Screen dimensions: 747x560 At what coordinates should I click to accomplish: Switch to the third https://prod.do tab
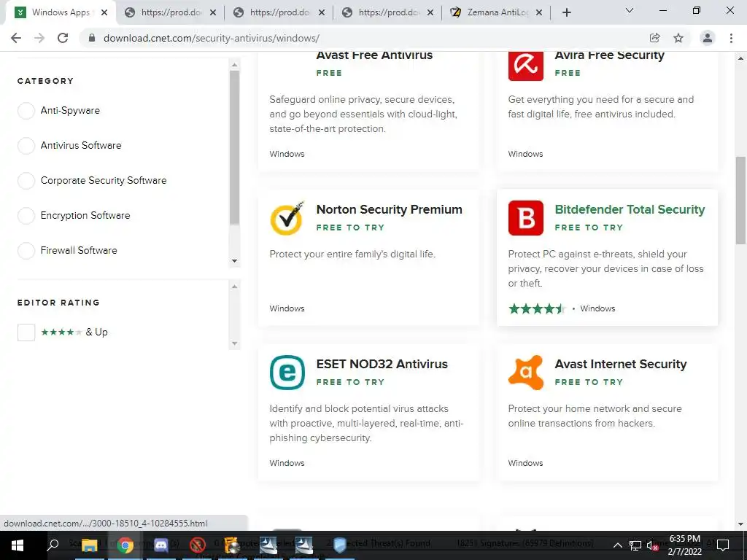tap(388, 13)
